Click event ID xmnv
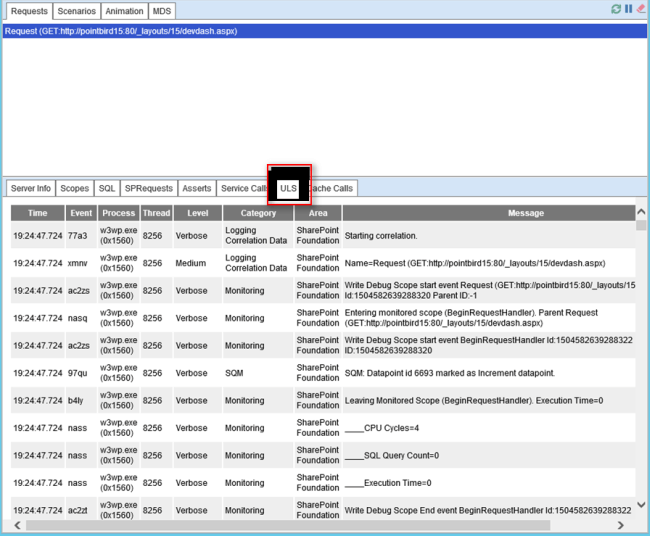Viewport: 650px width, 536px height. tap(78, 263)
